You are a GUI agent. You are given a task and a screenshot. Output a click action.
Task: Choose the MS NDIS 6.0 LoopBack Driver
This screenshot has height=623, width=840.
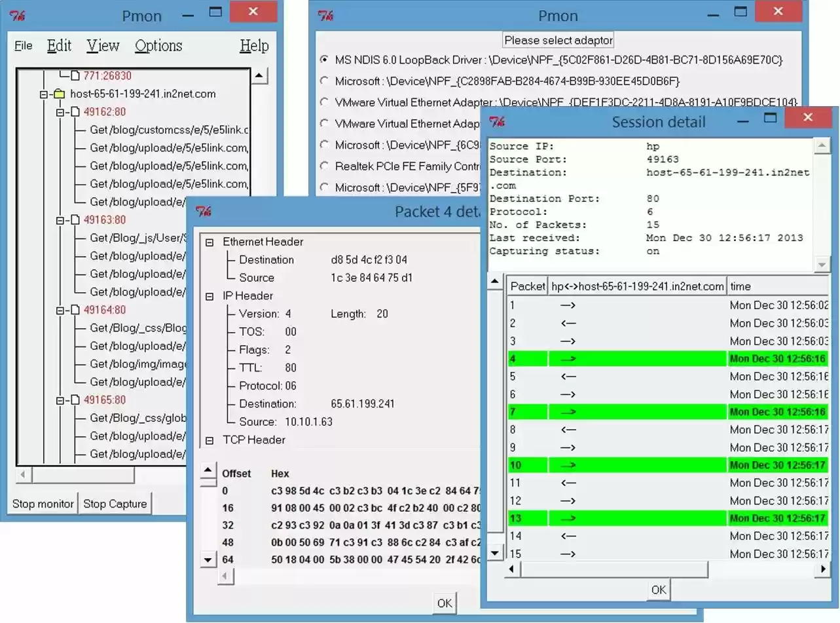pos(325,58)
